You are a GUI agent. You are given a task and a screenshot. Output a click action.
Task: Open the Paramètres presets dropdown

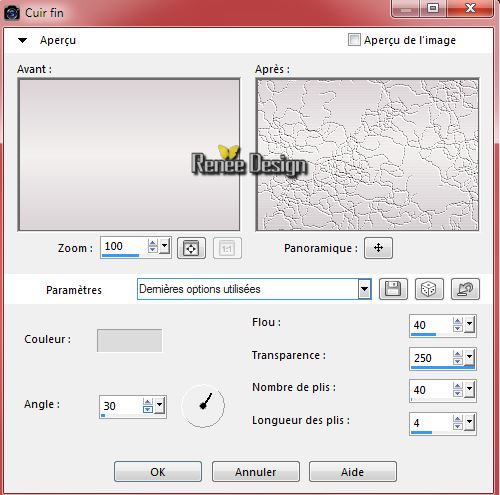[364, 289]
